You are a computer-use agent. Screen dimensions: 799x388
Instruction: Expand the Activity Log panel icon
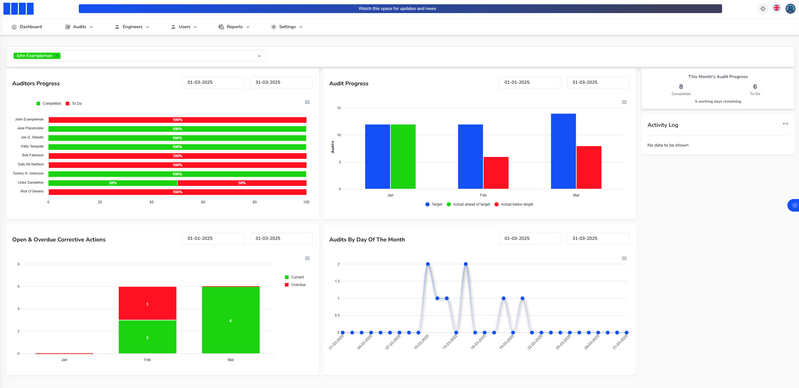(x=785, y=124)
